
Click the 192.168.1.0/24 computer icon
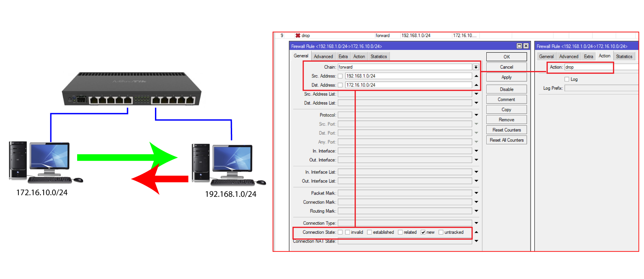point(228,165)
